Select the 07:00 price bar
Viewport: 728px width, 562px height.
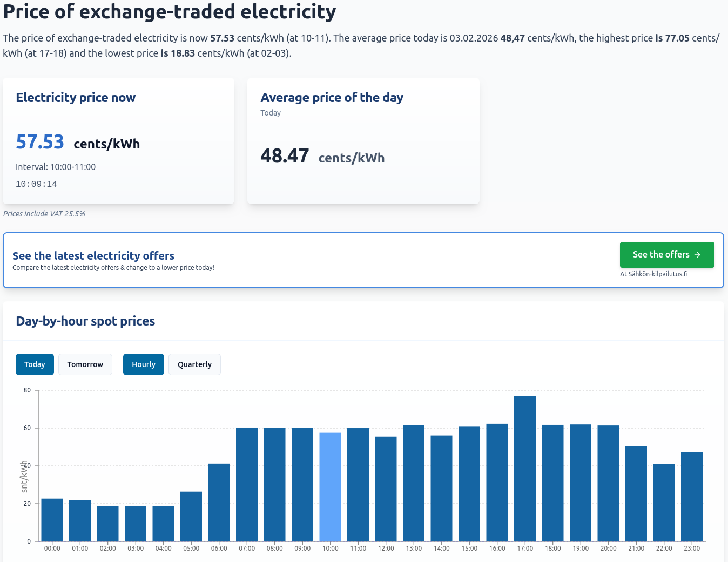click(x=247, y=484)
